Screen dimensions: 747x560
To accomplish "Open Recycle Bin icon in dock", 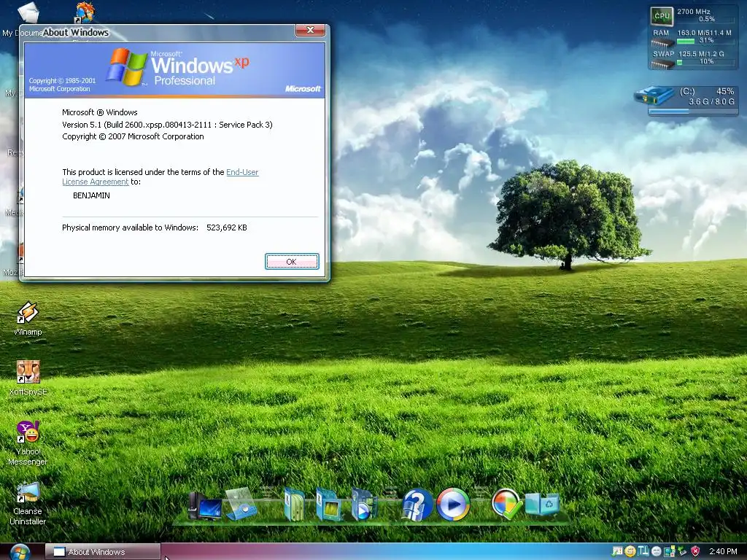I will point(542,505).
